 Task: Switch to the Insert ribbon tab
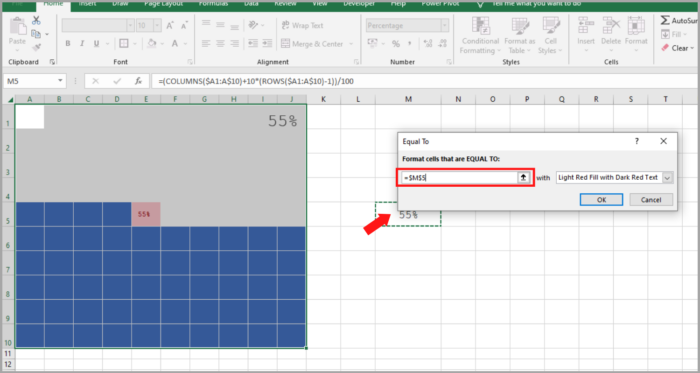click(88, 3)
